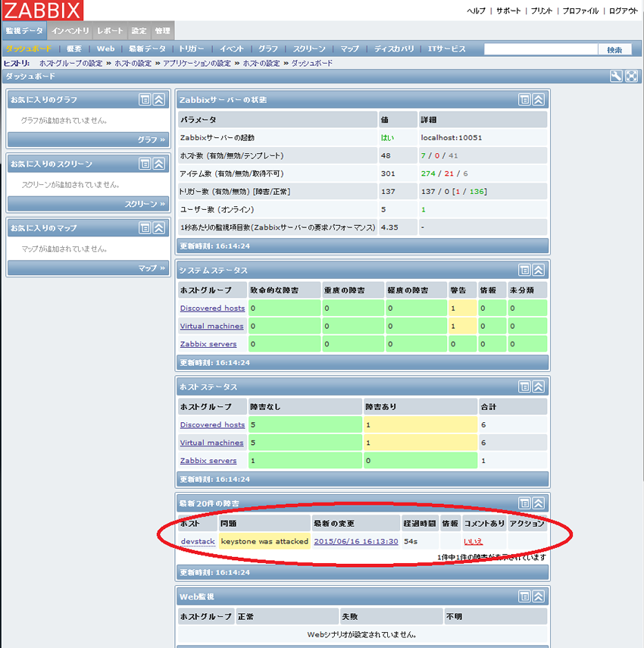Open menu icon of システムステータス widget
Image resolution: width=644 pixels, height=648 pixels.
point(524,271)
